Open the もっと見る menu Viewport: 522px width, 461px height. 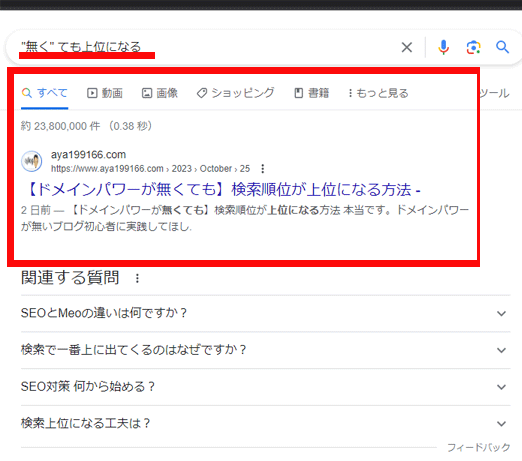pyautogui.click(x=378, y=93)
